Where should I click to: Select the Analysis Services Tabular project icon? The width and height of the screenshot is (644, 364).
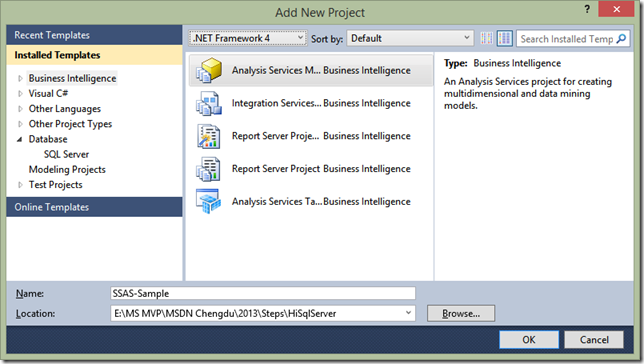209,201
